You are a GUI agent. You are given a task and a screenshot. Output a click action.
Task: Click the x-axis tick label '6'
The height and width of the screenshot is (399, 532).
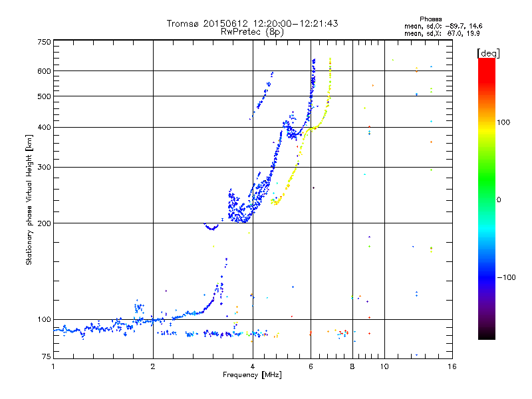311,366
